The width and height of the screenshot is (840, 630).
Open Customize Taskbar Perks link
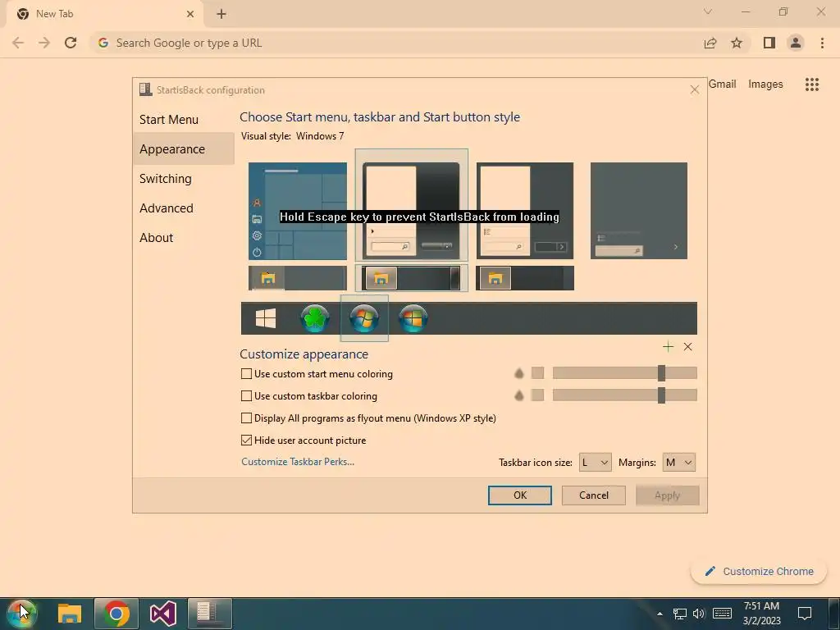pyautogui.click(x=298, y=462)
